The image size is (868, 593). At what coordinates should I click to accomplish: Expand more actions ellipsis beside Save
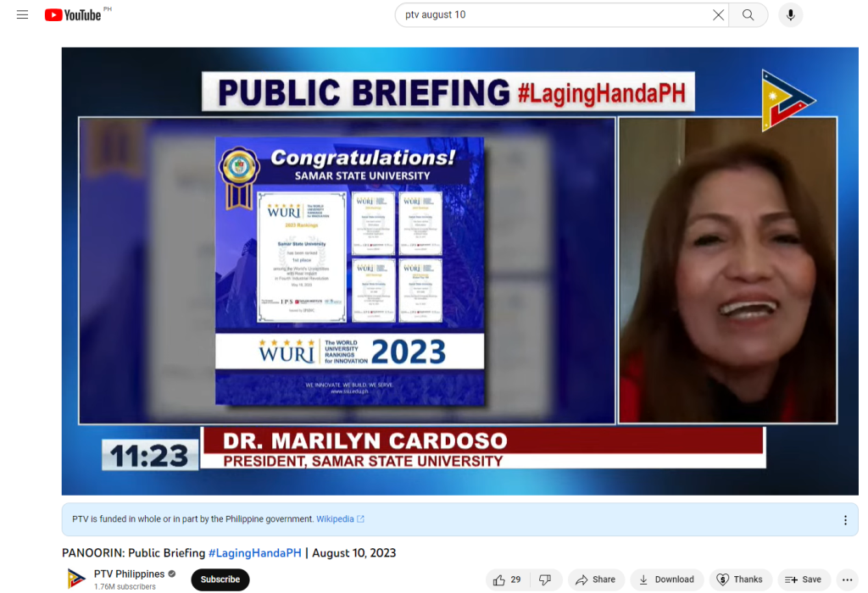tap(848, 579)
